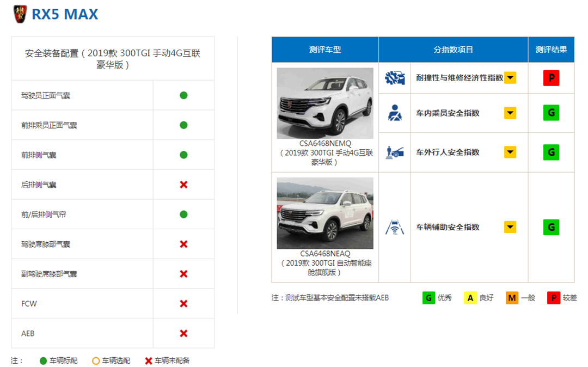Screen dimensions: 588x367
Task: Click the yellow A 良好 legend swatch
Action: pyautogui.click(x=469, y=298)
